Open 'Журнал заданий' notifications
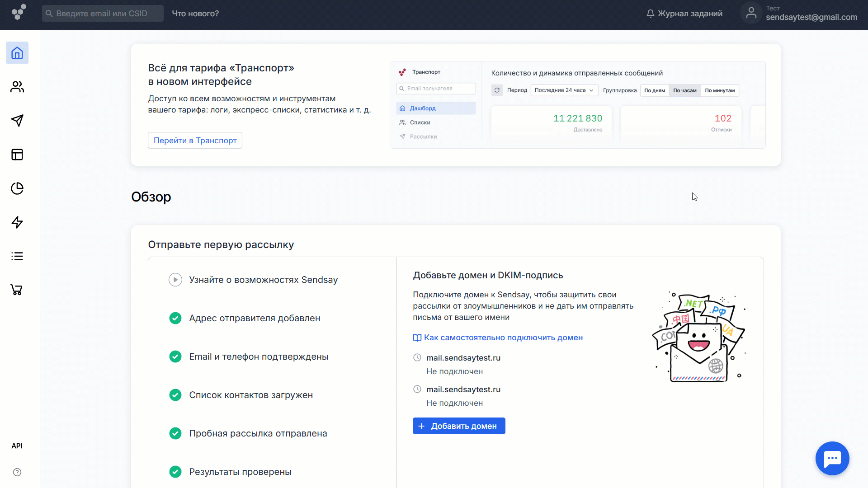The height and width of the screenshot is (488, 868). (684, 14)
